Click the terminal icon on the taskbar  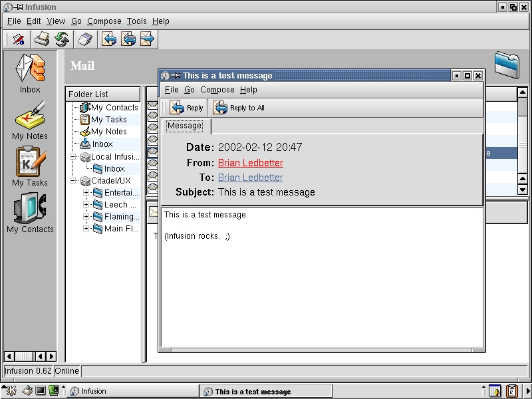(x=41, y=391)
